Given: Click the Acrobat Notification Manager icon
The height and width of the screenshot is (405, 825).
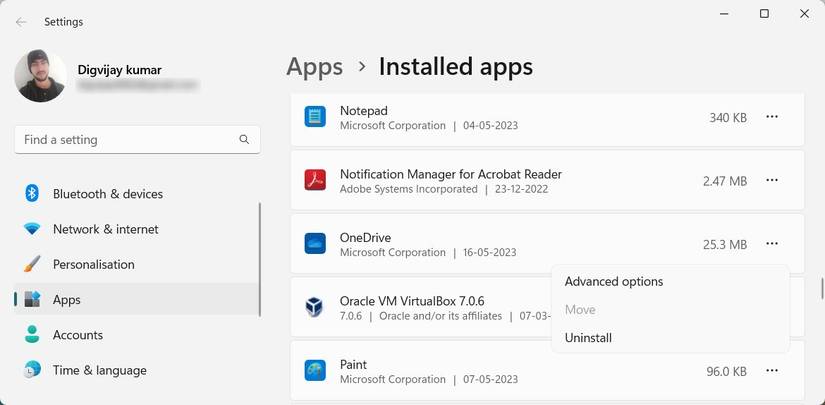Looking at the screenshot, I should point(315,180).
